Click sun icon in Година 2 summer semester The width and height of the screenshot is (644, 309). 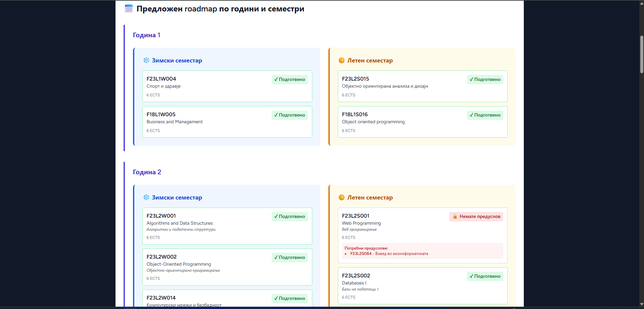click(341, 197)
